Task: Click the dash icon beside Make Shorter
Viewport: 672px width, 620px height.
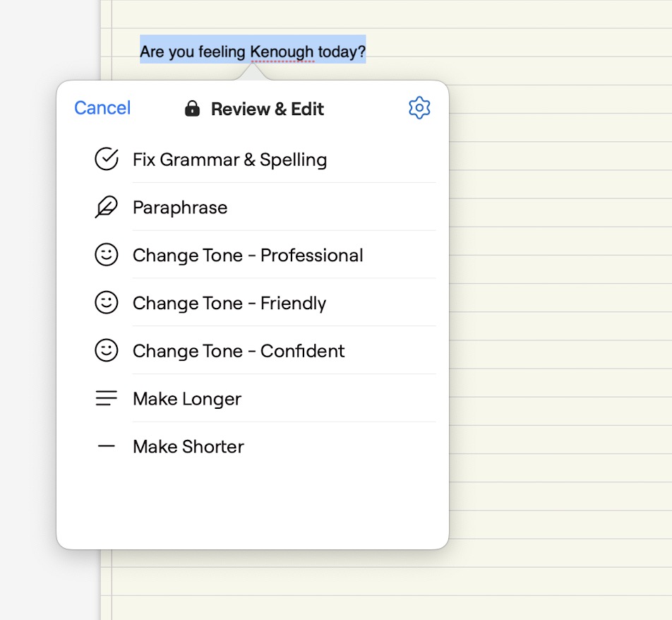Action: pos(107,446)
